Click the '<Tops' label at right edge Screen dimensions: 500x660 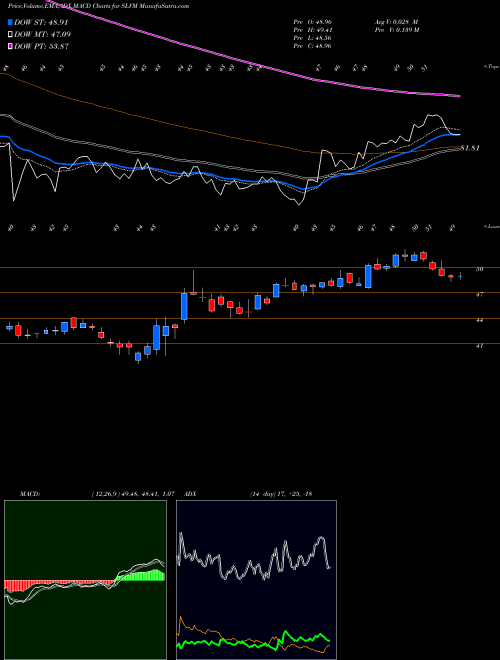pos(491,67)
